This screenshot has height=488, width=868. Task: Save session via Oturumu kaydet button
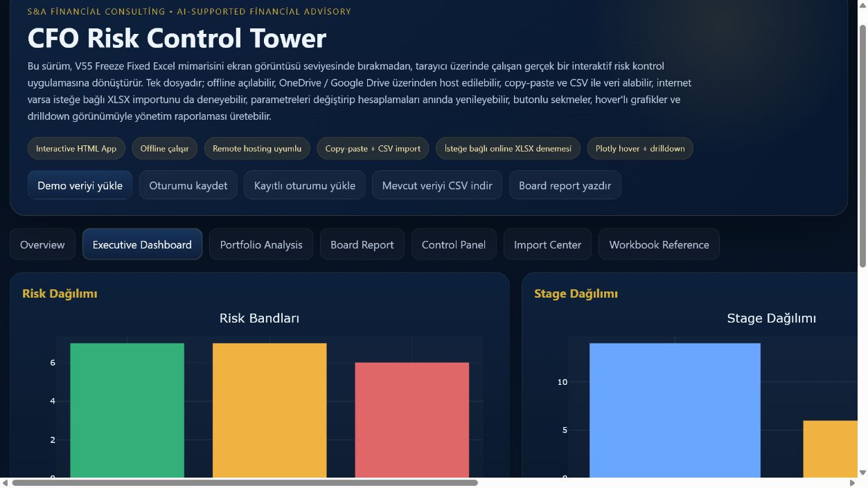coord(188,185)
